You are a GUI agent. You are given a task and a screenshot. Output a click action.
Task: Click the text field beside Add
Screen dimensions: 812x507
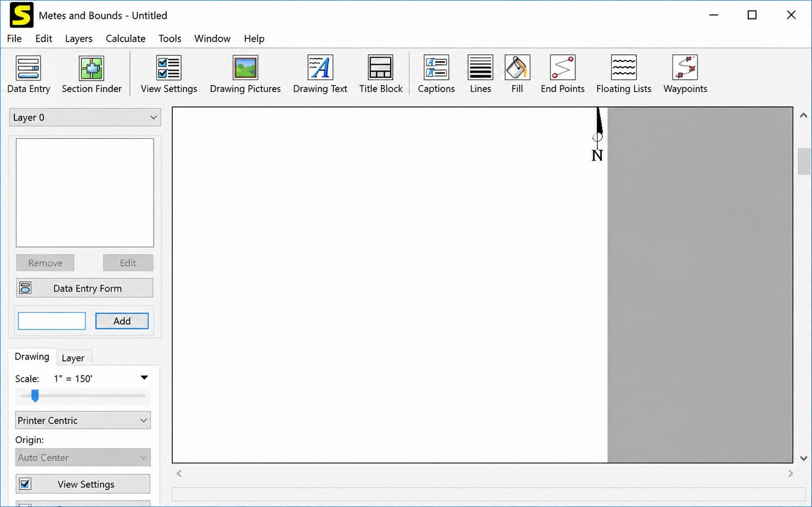pyautogui.click(x=52, y=321)
